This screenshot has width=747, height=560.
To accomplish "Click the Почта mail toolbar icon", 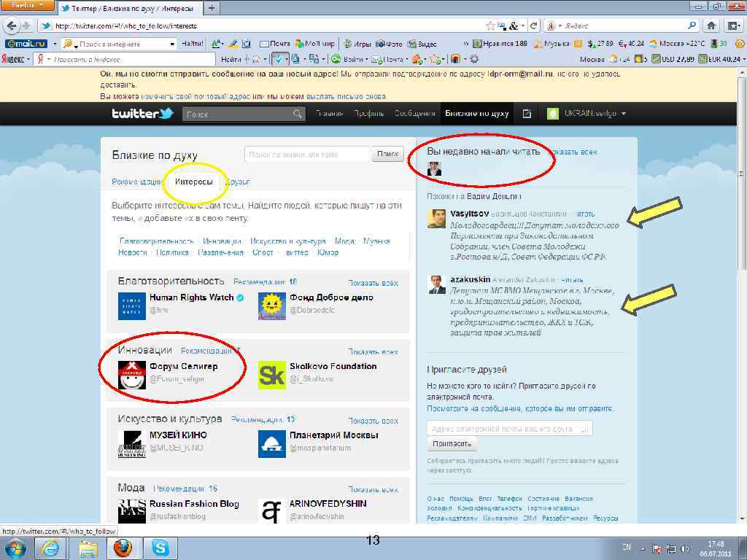I will click(x=275, y=44).
